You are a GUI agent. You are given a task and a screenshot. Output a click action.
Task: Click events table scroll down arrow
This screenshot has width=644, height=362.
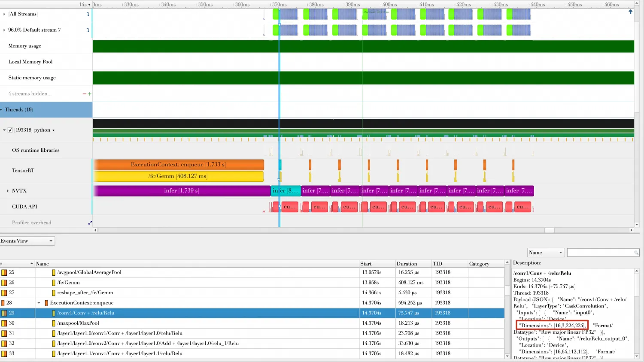[507, 356]
